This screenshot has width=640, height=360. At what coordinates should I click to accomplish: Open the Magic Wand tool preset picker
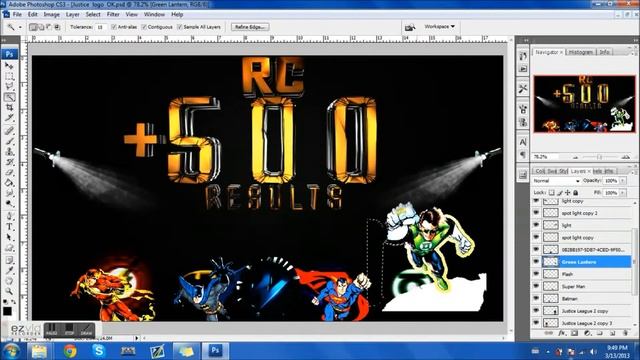(x=20, y=27)
